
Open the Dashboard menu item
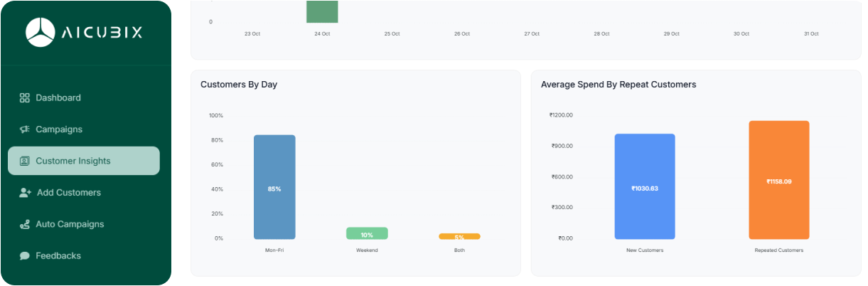[x=58, y=98]
